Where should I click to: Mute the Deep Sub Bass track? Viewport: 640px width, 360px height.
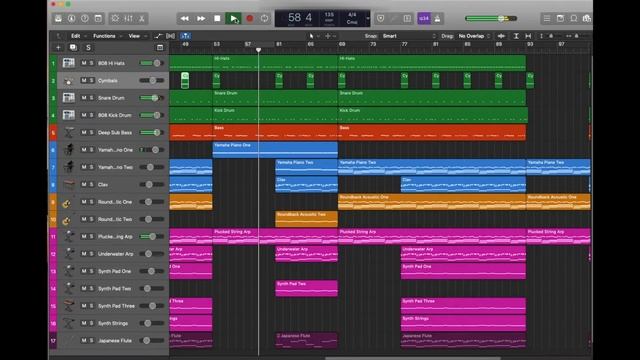(84, 132)
